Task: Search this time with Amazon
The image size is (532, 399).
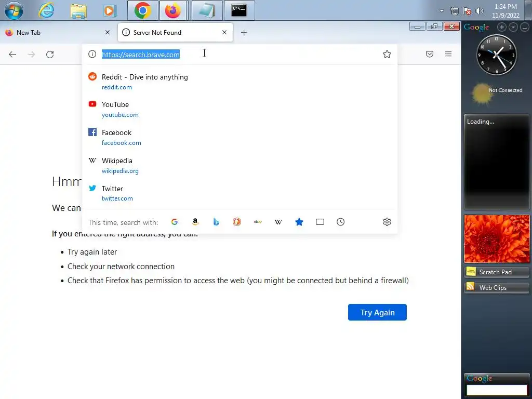Action: tap(195, 222)
